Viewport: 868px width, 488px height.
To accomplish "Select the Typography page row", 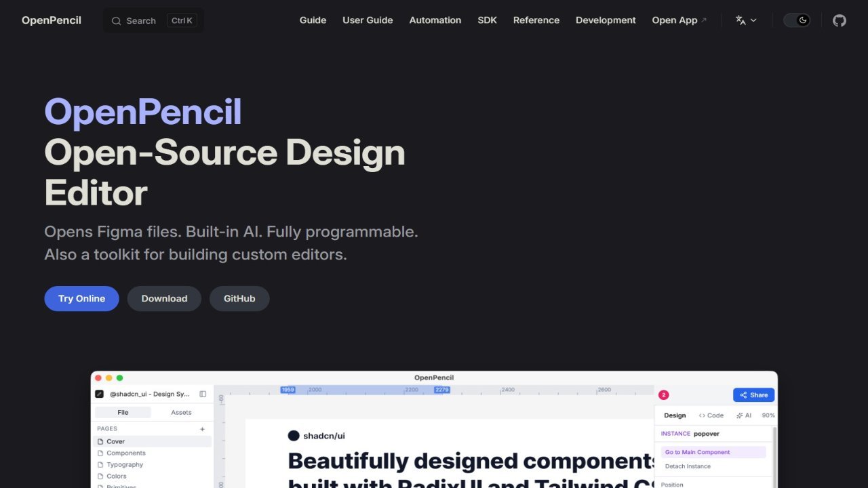I will tap(153, 464).
